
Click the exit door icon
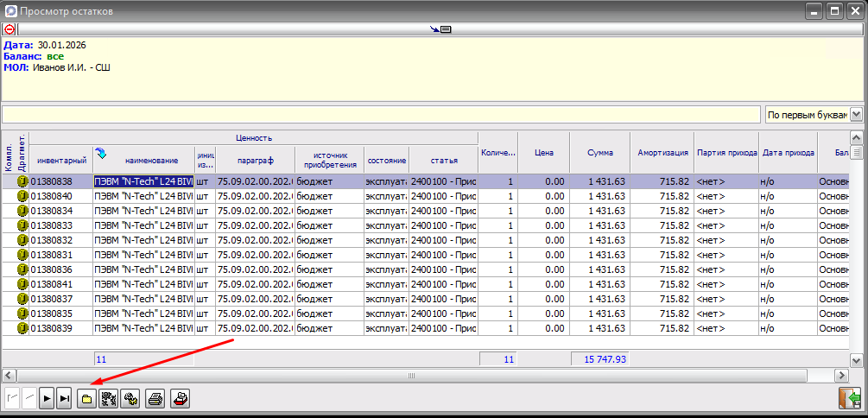coord(849,399)
